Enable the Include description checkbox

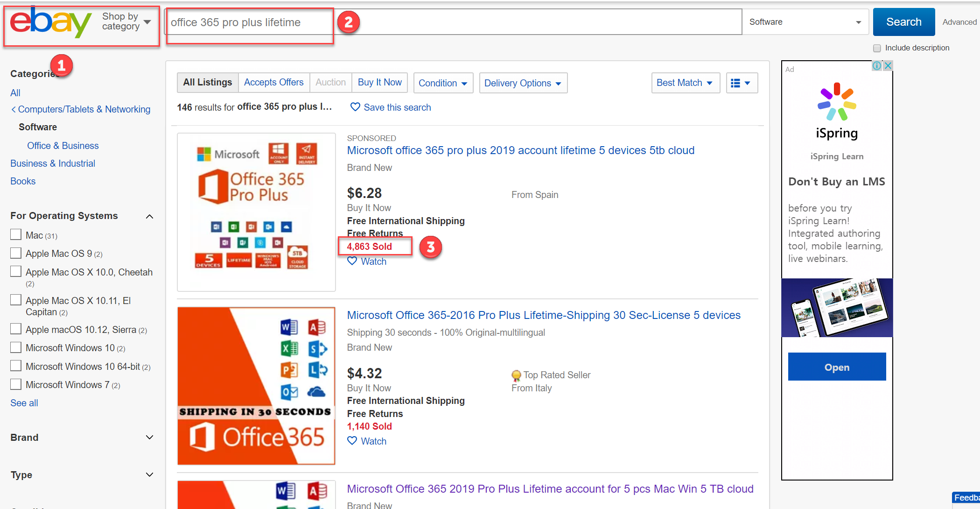coord(877,48)
